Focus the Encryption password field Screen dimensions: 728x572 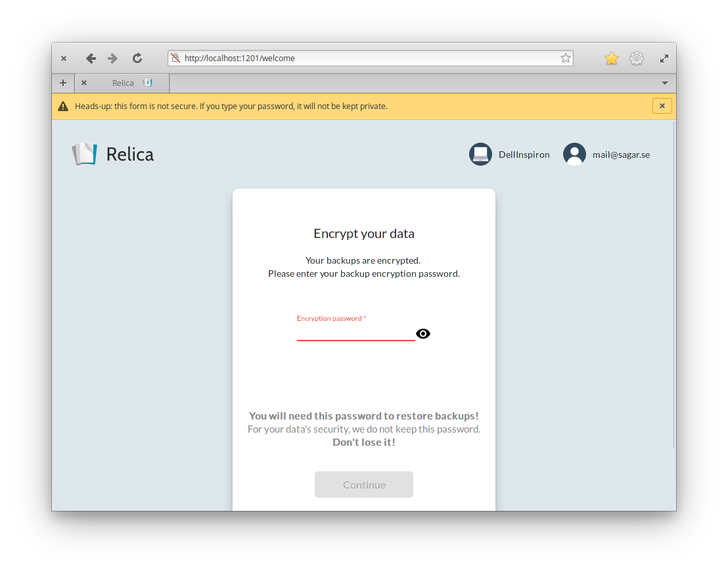[x=355, y=333]
